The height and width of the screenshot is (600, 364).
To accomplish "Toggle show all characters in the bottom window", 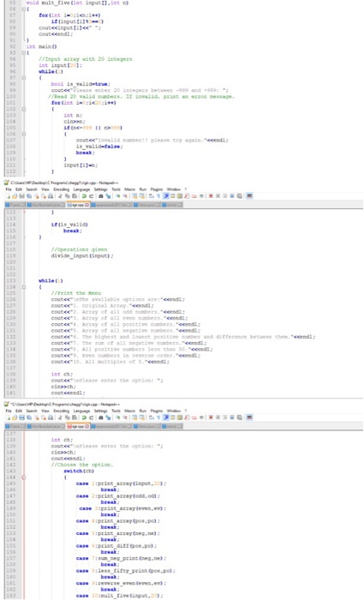I will (x=158, y=417).
